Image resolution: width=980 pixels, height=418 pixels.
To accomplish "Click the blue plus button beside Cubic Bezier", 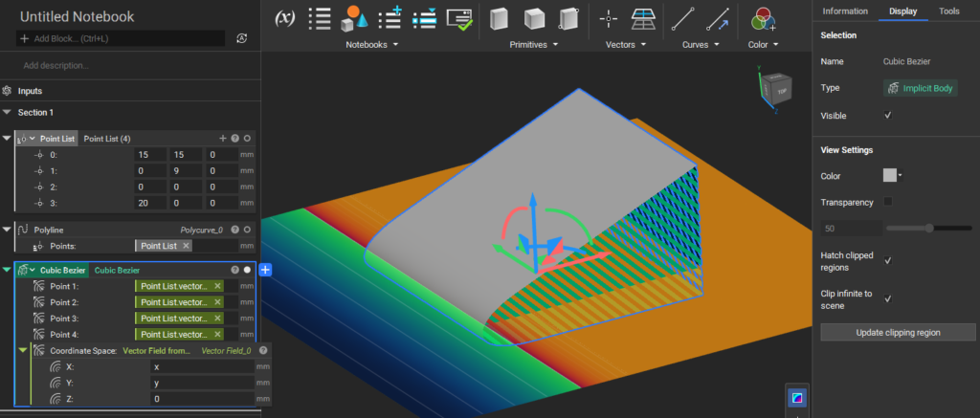I will pos(266,270).
